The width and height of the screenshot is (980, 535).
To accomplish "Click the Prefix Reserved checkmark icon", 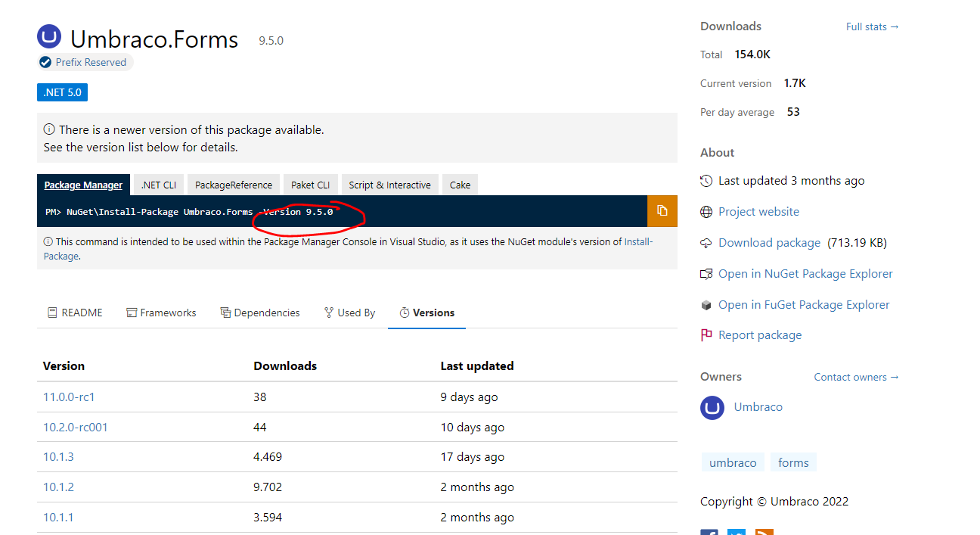I will [x=45, y=62].
